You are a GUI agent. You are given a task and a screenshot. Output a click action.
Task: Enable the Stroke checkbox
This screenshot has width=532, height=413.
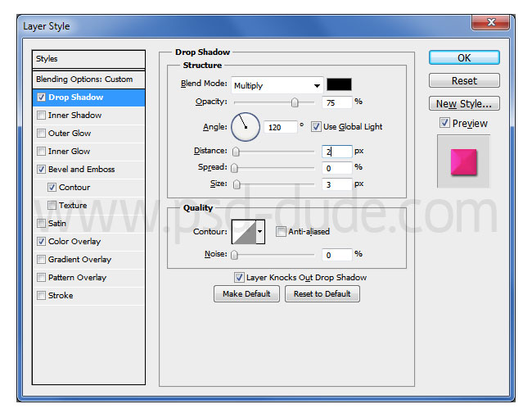click(x=41, y=296)
